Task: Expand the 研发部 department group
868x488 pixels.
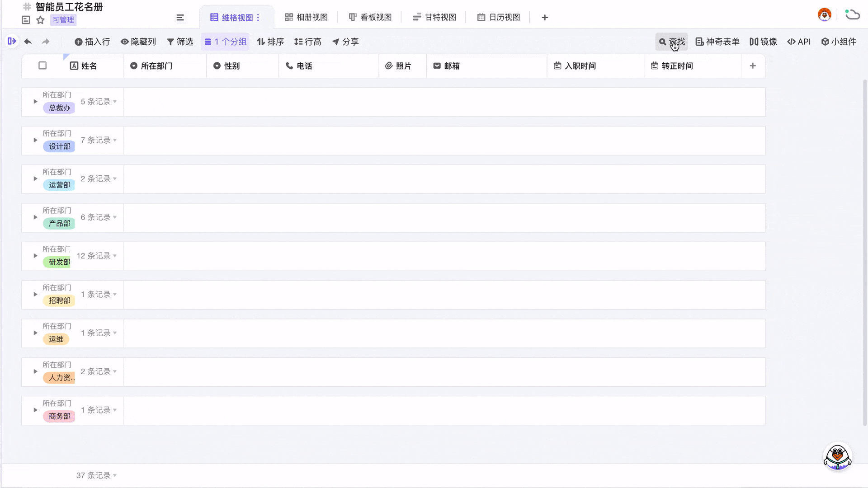Action: point(35,256)
